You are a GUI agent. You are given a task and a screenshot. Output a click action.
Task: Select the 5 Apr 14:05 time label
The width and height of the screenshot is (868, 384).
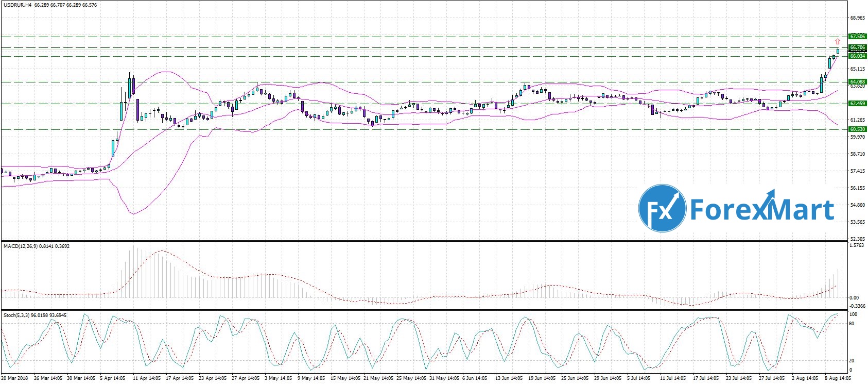(x=113, y=378)
